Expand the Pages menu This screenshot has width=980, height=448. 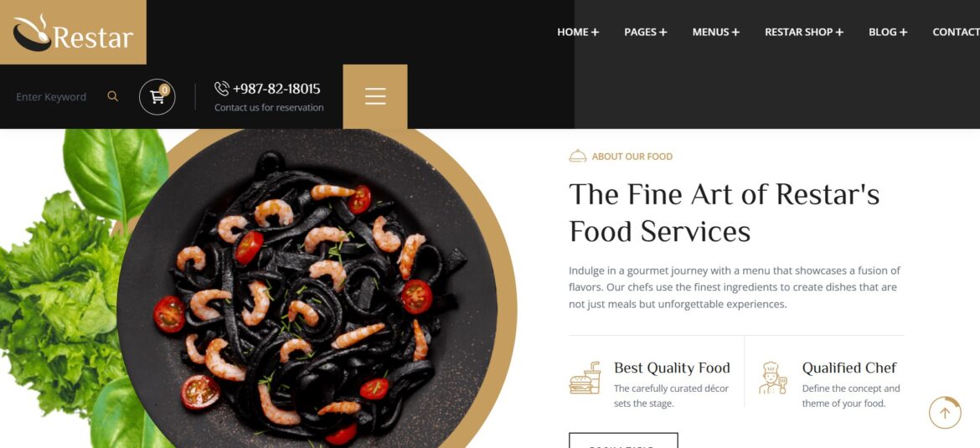pos(646,32)
